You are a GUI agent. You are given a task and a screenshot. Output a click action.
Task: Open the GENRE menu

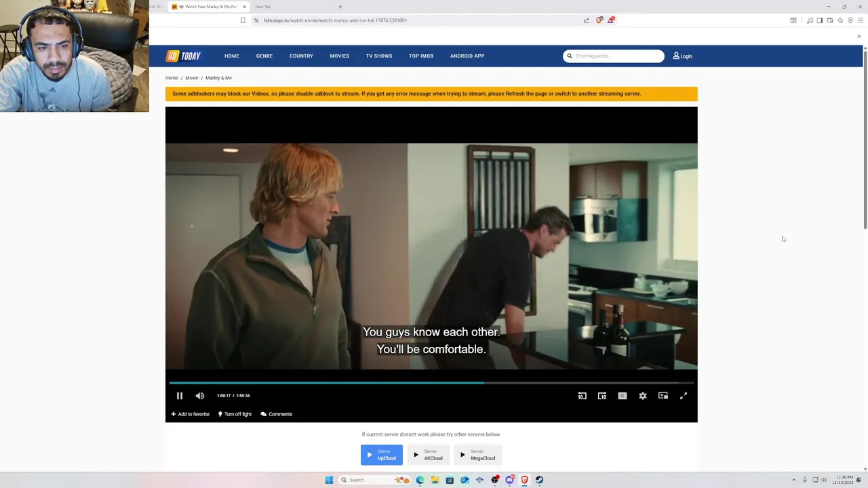[x=264, y=56]
